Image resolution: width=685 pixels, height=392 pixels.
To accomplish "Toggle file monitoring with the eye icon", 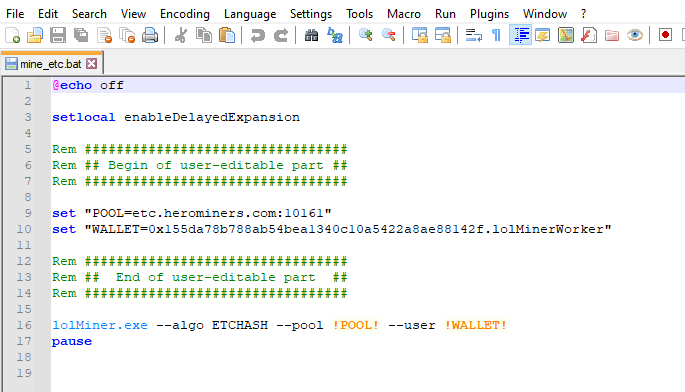I will pos(635,35).
